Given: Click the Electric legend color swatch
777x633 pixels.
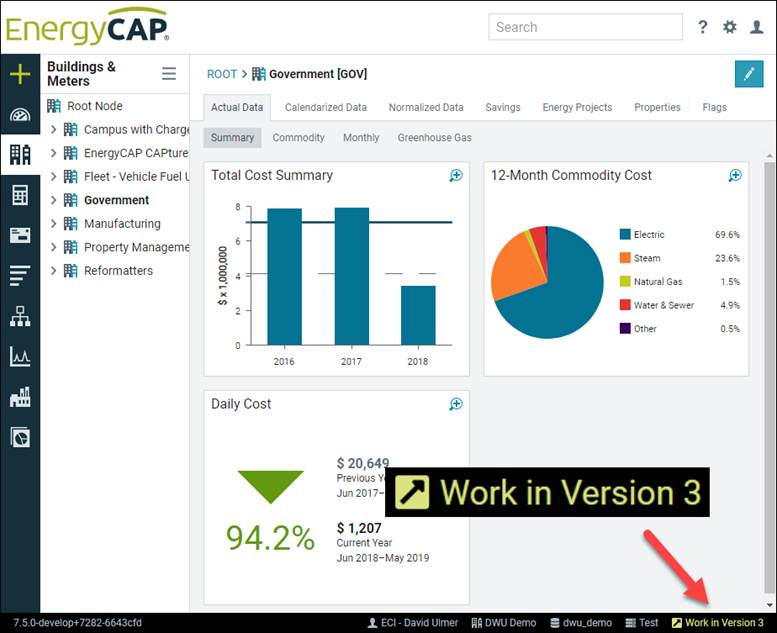Looking at the screenshot, I should point(625,235).
